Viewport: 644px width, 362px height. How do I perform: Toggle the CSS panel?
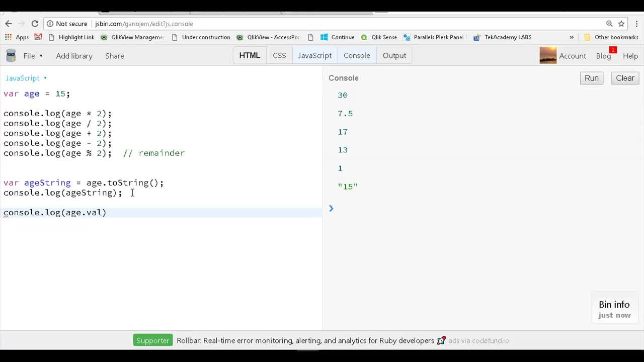(x=279, y=55)
